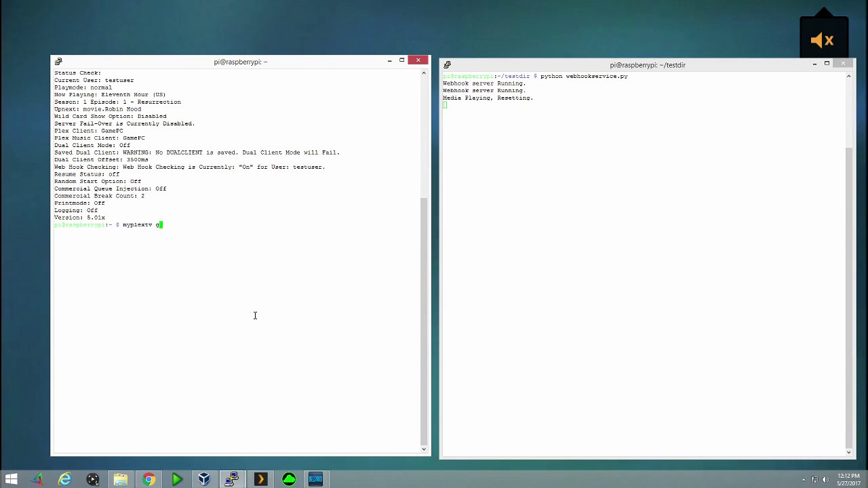Open the round camera-like taskbar icon
Image resolution: width=868 pixels, height=488 pixels.
tap(93, 480)
